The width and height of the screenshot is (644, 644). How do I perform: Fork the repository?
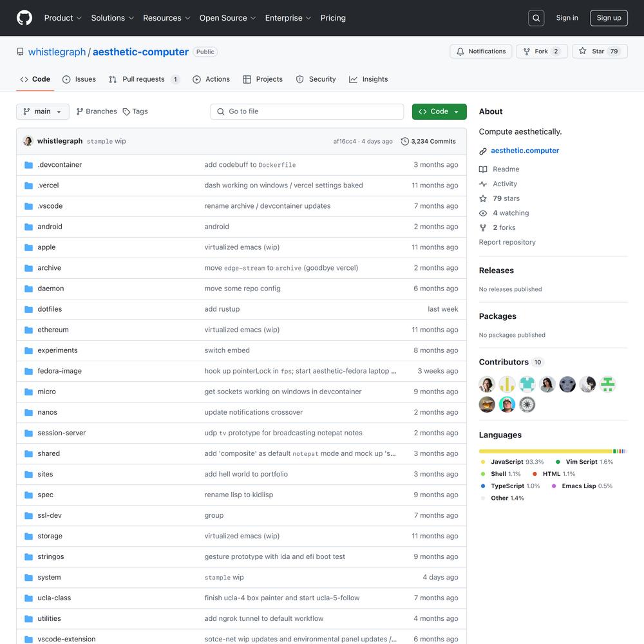pyautogui.click(x=542, y=52)
